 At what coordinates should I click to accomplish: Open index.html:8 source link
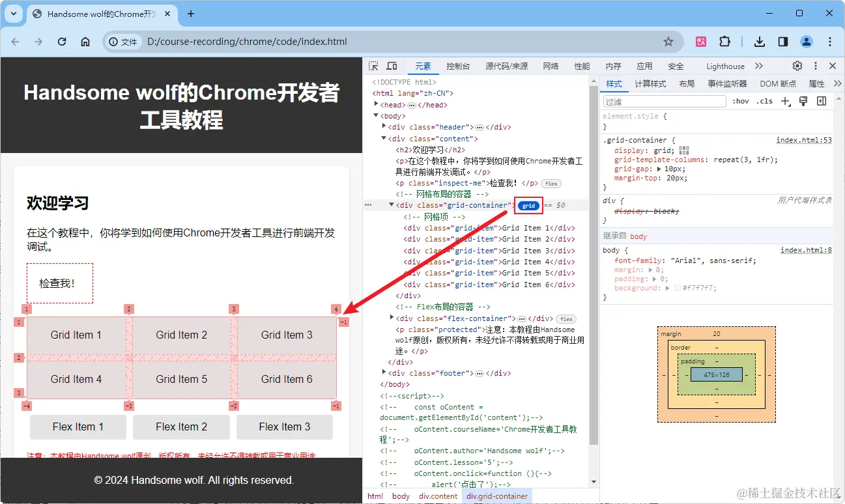(806, 250)
